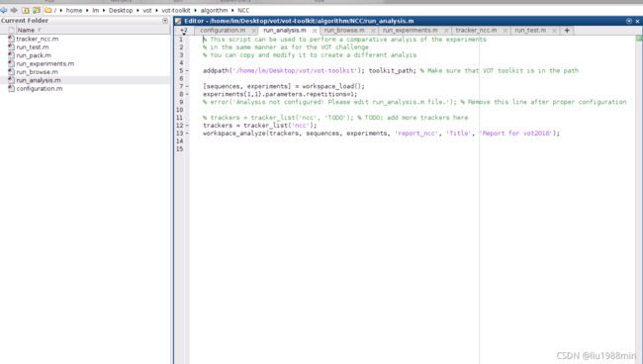This screenshot has height=364, width=643.
Task: Open Editor window actions circle icon
Action: (x=629, y=21)
